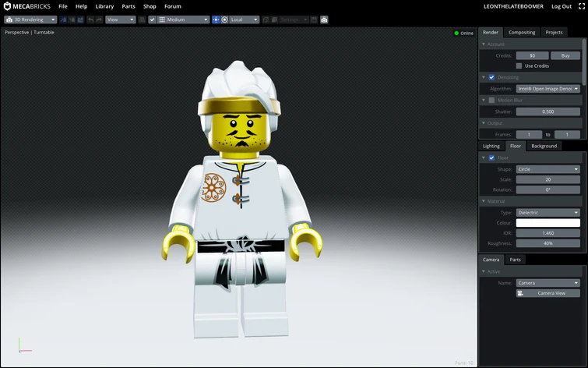Toggle the grid checkmark in toolbar
Image resolution: width=588 pixels, height=368 pixels.
click(152, 19)
